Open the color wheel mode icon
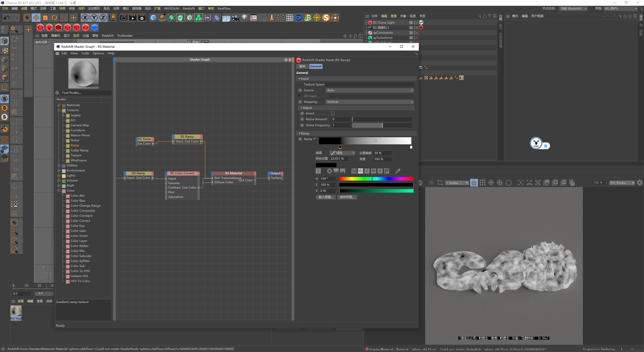The width and height of the screenshot is (644, 352). pyautogui.click(x=329, y=171)
